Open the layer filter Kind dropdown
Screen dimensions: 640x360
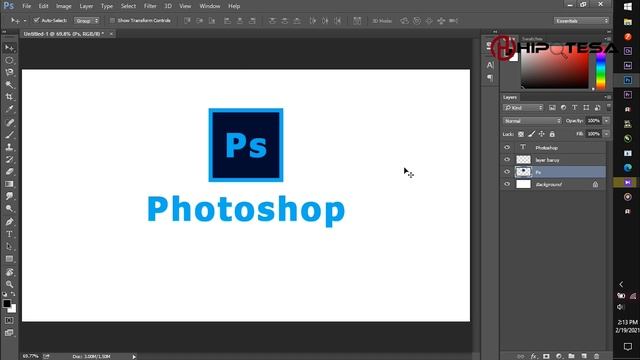(x=523, y=108)
